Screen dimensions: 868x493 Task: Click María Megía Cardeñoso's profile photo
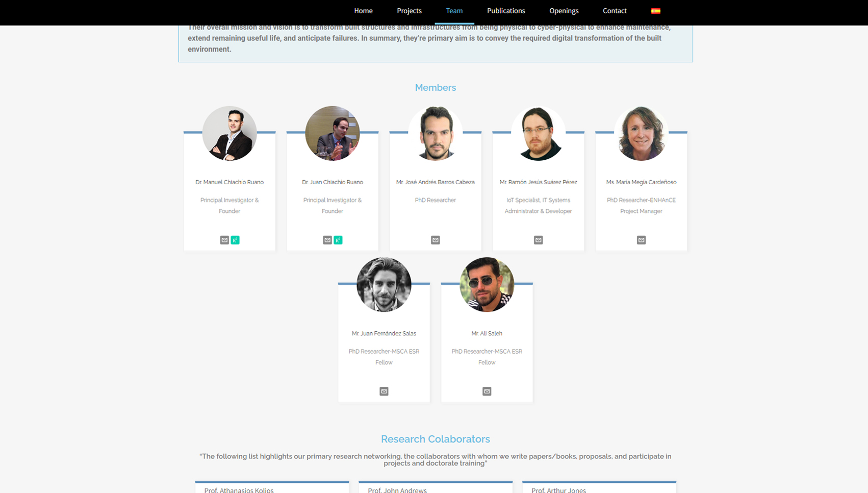point(642,133)
